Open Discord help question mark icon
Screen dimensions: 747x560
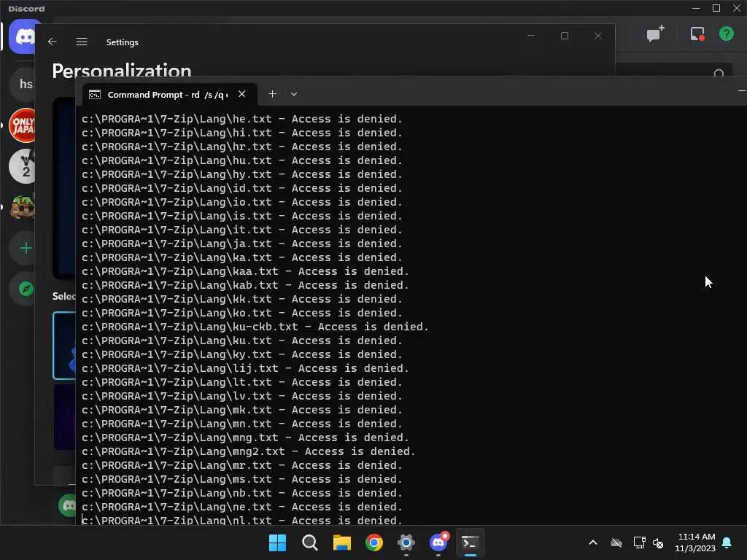(x=726, y=34)
